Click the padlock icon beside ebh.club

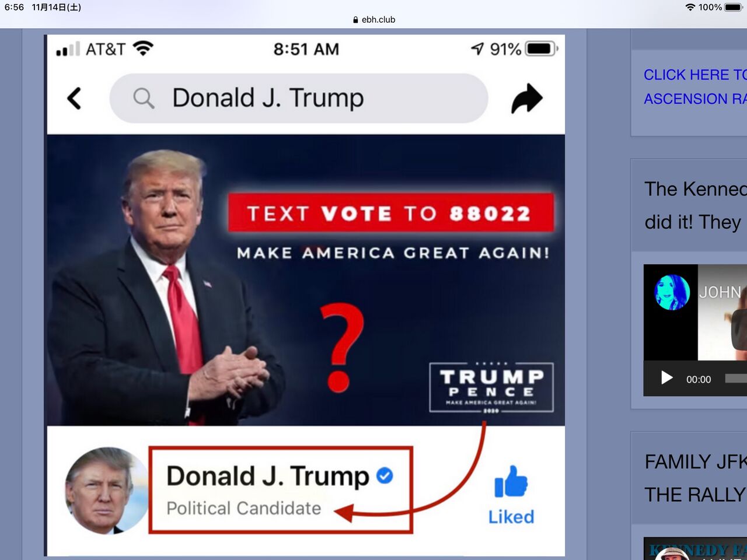point(355,20)
